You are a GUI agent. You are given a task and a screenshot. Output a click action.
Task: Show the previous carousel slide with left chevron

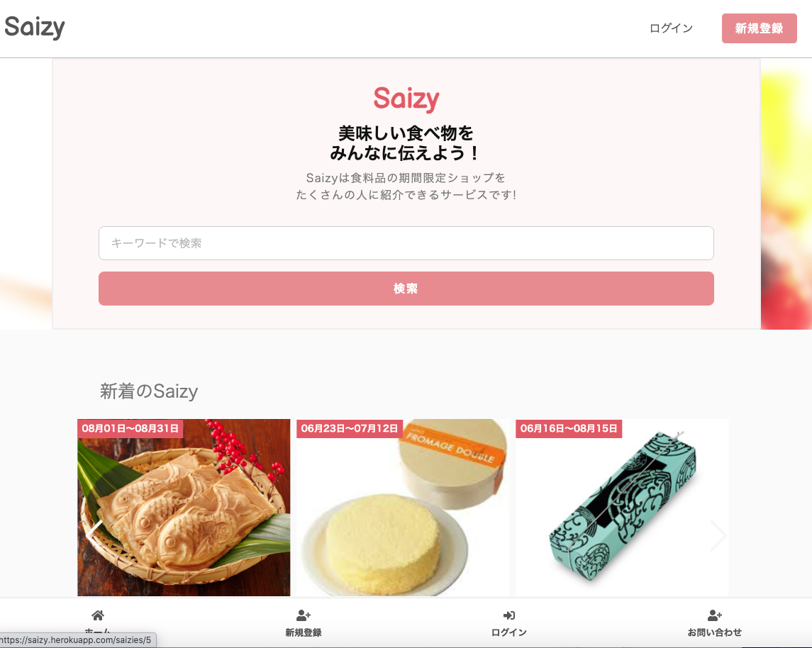[x=94, y=535]
